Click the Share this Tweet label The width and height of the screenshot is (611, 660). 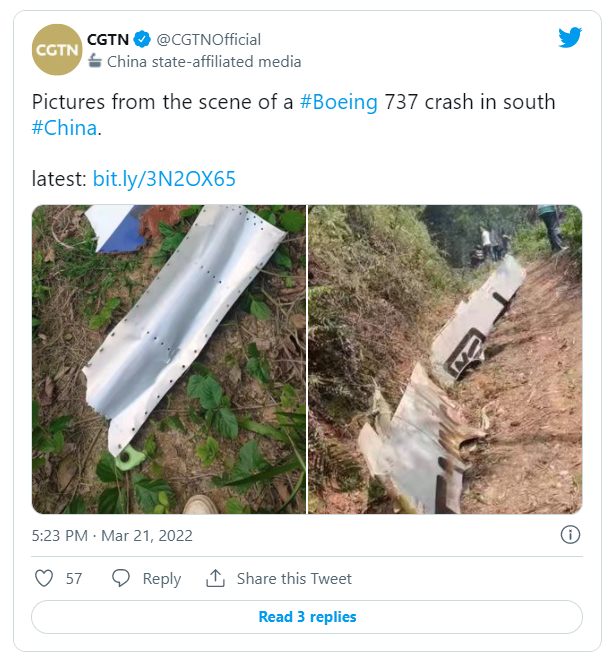click(294, 579)
